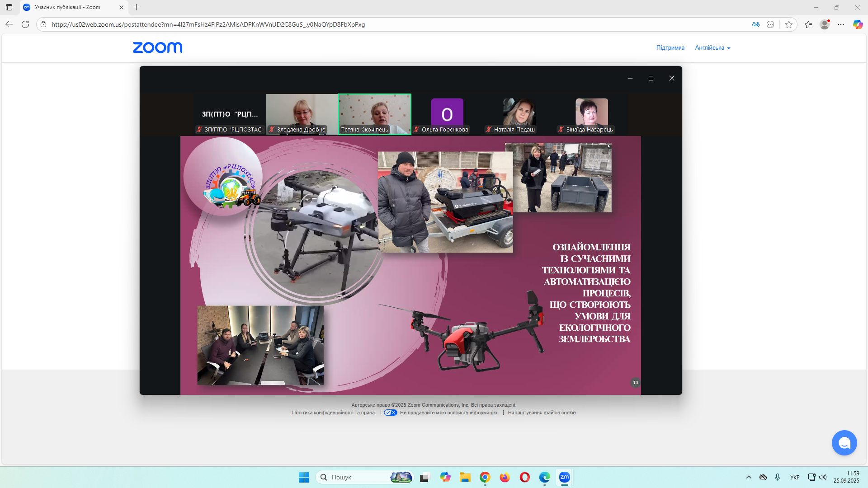Add page to favorites star icon
Image resolution: width=868 pixels, height=488 pixels.
pos(789,24)
